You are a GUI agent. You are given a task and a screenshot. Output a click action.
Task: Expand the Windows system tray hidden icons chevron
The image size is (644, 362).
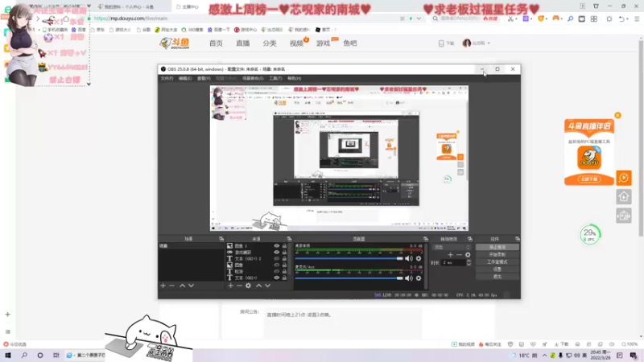tap(545, 356)
